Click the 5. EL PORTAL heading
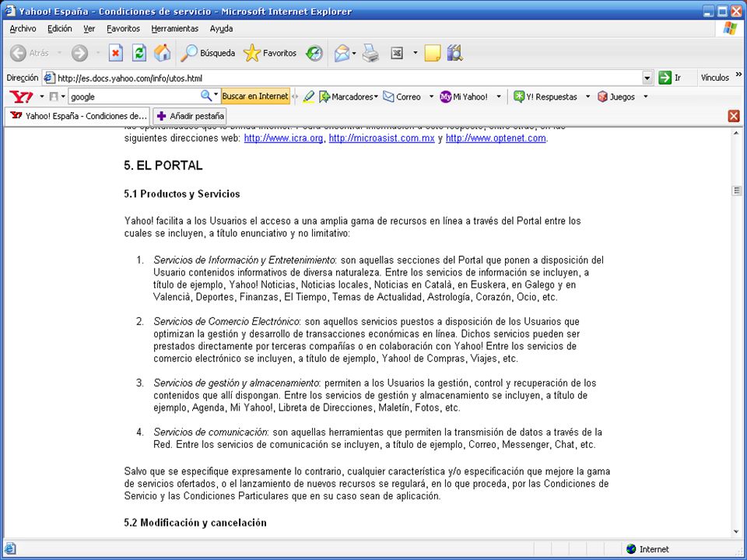Viewport: 747px width, 560px height. pos(163,165)
